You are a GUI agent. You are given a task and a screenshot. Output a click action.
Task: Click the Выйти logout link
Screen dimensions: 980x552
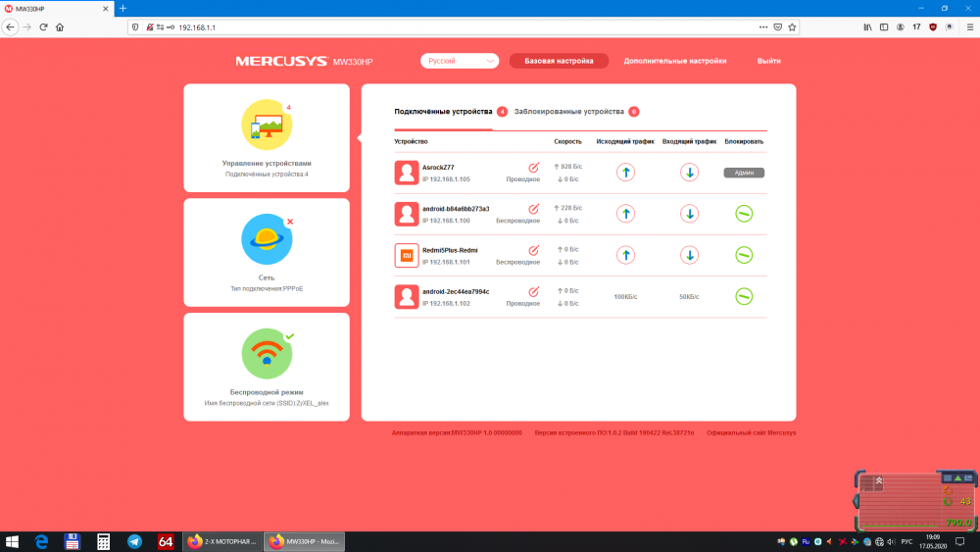769,61
